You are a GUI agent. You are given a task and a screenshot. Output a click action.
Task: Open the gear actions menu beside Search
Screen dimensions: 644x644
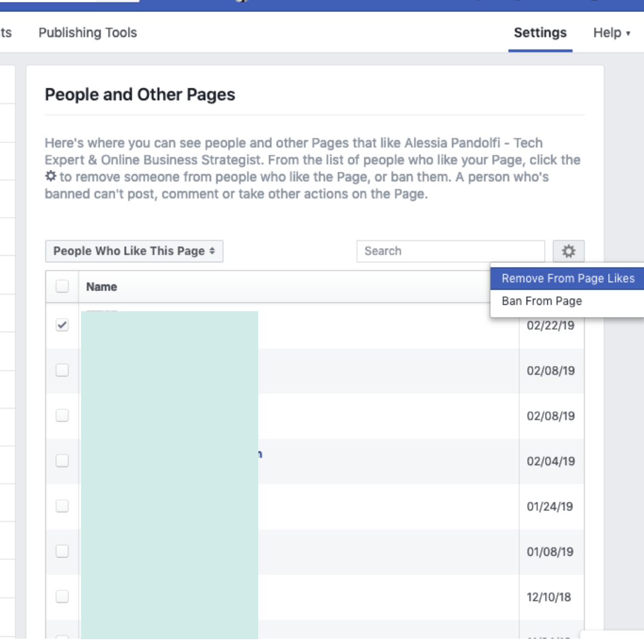(568, 252)
